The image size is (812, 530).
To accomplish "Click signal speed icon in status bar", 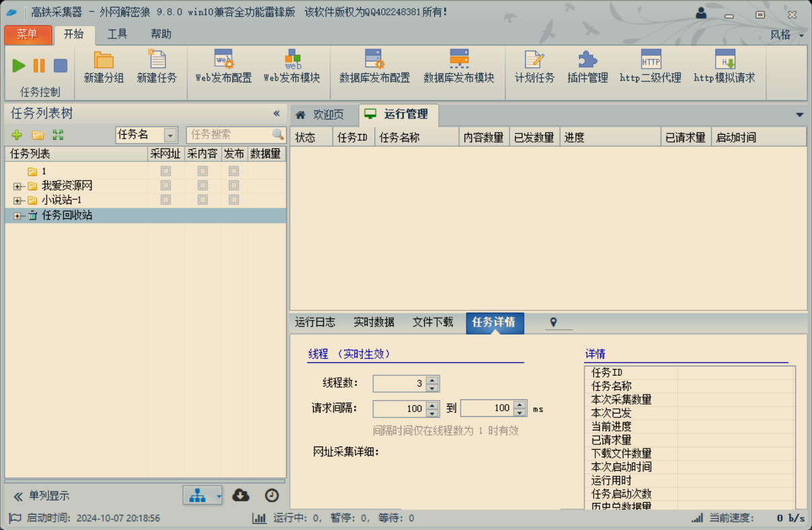I will point(698,518).
